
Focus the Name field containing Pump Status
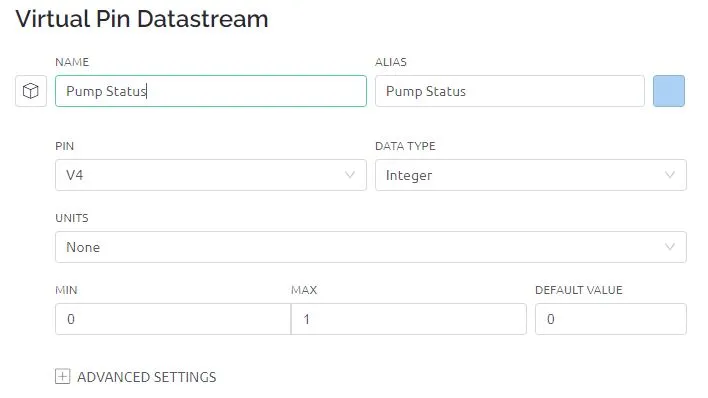pyautogui.click(x=211, y=91)
